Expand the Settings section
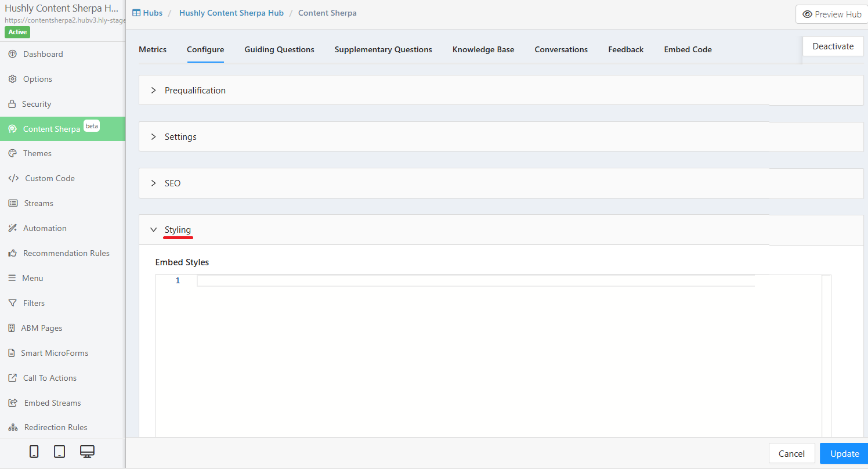 pos(501,137)
